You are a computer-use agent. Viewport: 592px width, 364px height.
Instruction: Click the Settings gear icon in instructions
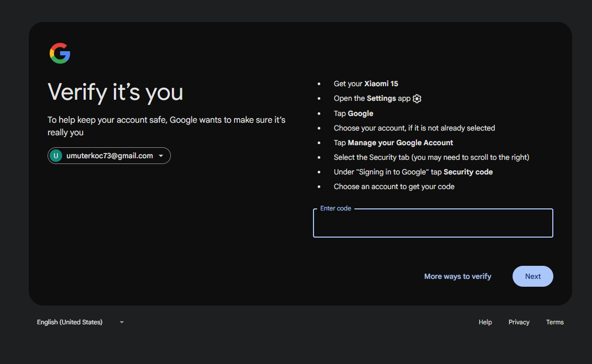click(x=417, y=99)
